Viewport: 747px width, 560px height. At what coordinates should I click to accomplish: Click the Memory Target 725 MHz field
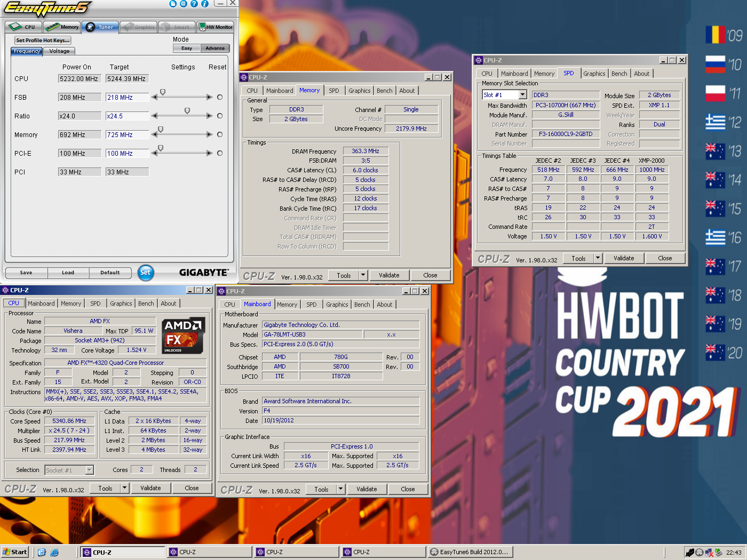[127, 135]
